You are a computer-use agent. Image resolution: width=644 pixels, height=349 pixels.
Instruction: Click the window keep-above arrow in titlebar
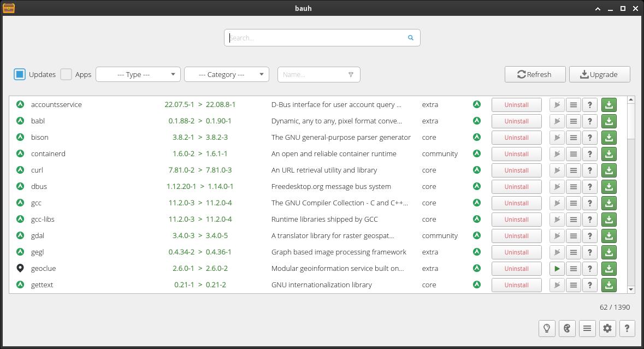tap(598, 8)
